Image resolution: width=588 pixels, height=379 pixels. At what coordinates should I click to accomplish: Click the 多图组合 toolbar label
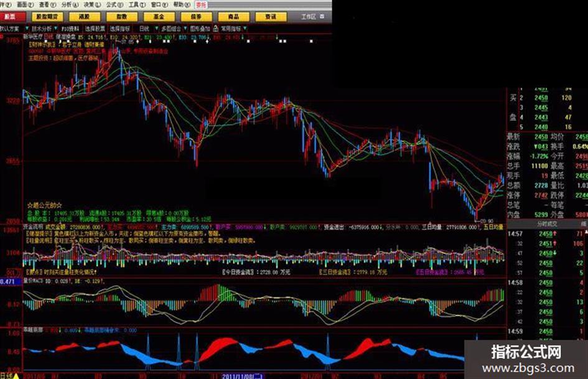(171, 29)
